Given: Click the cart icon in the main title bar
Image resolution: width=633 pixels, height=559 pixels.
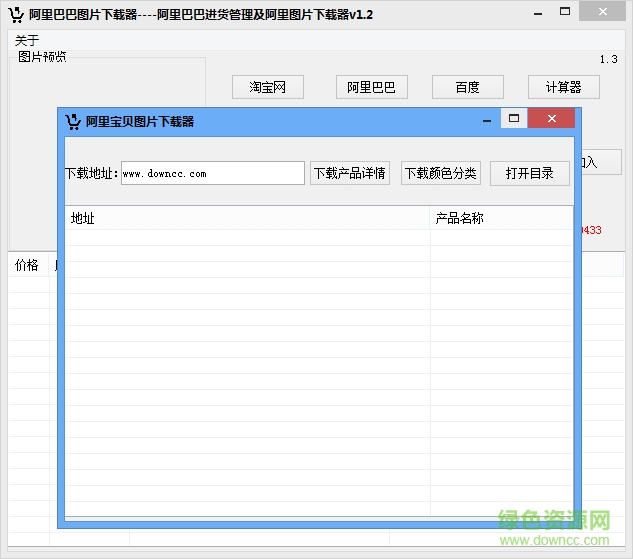Looking at the screenshot, I should coord(16,15).
